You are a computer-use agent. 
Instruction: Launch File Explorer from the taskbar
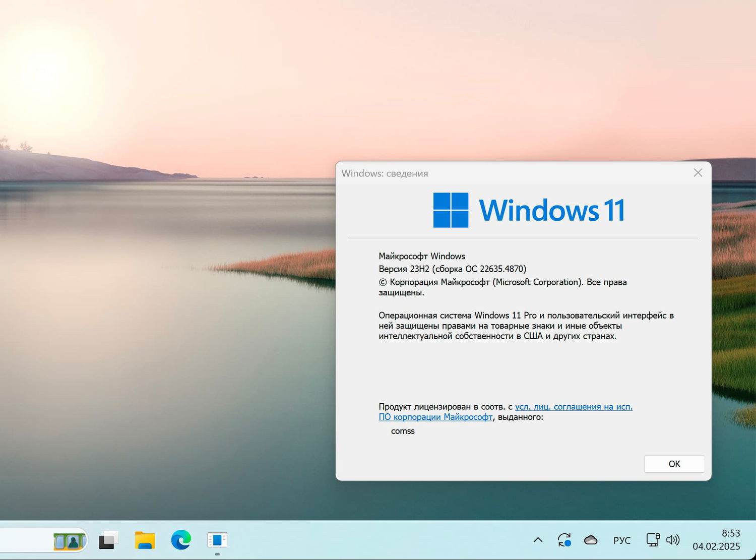coord(145,540)
